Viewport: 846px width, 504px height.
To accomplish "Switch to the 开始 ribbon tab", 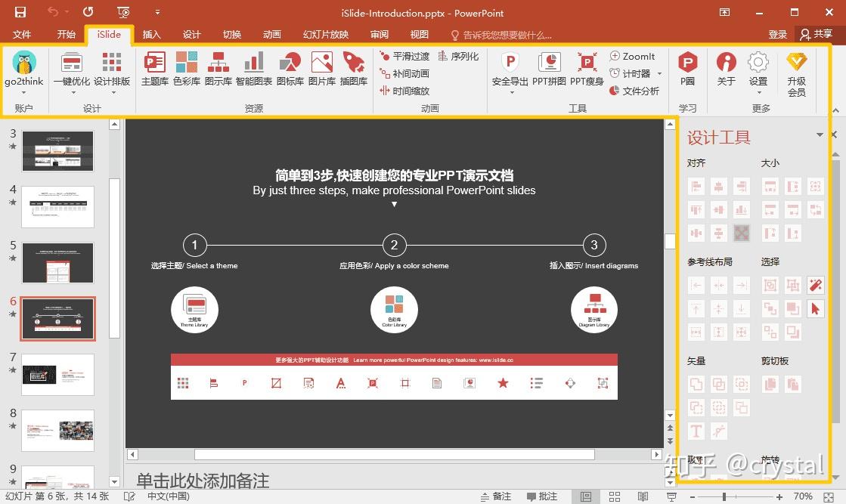I will [65, 34].
